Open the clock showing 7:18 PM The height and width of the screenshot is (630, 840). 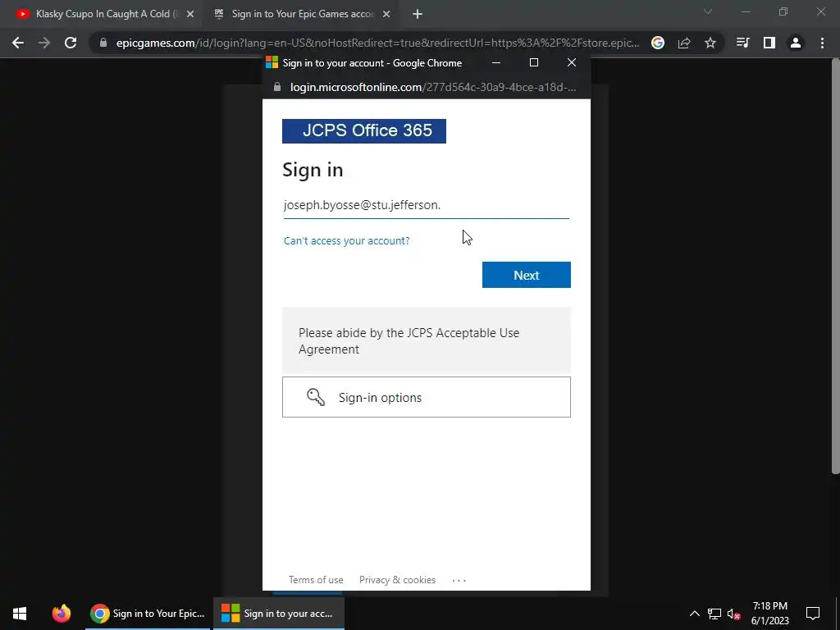(769, 614)
